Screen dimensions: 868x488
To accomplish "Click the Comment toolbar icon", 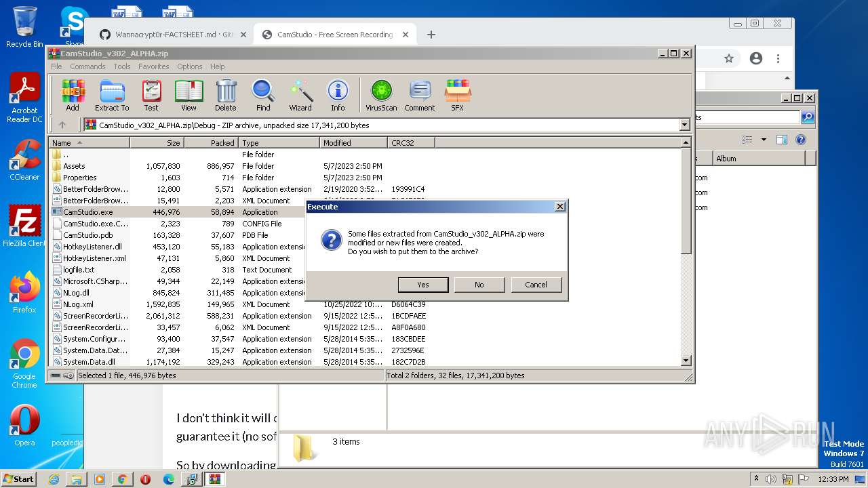I will 420,96.
